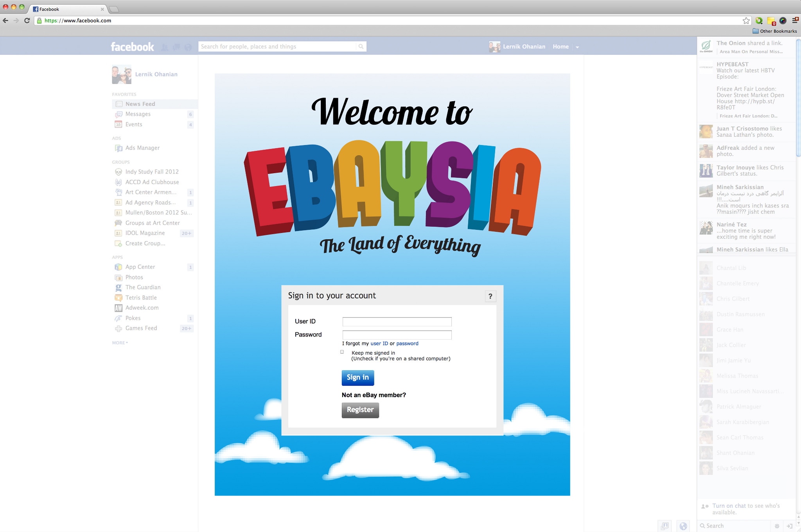The image size is (801, 532).
Task: Click Nariné Tez ticker update
Action: tap(746, 231)
